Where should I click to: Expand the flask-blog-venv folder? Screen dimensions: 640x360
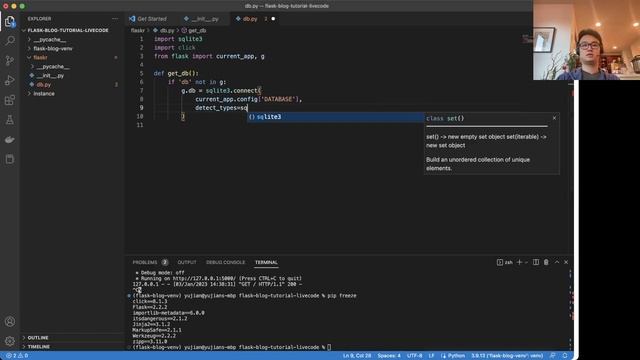[x=53, y=49]
